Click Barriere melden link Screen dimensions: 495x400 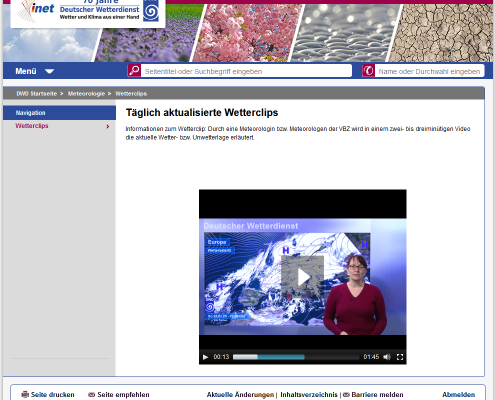(x=377, y=395)
